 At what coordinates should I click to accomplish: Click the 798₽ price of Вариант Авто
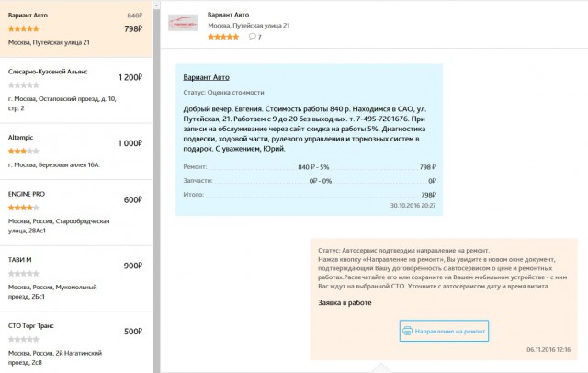click(133, 28)
